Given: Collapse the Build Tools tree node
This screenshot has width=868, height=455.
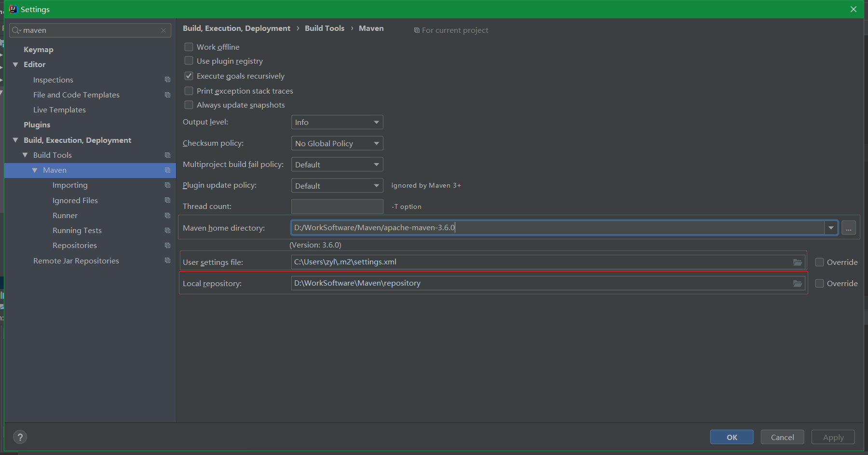Looking at the screenshot, I should pos(25,155).
